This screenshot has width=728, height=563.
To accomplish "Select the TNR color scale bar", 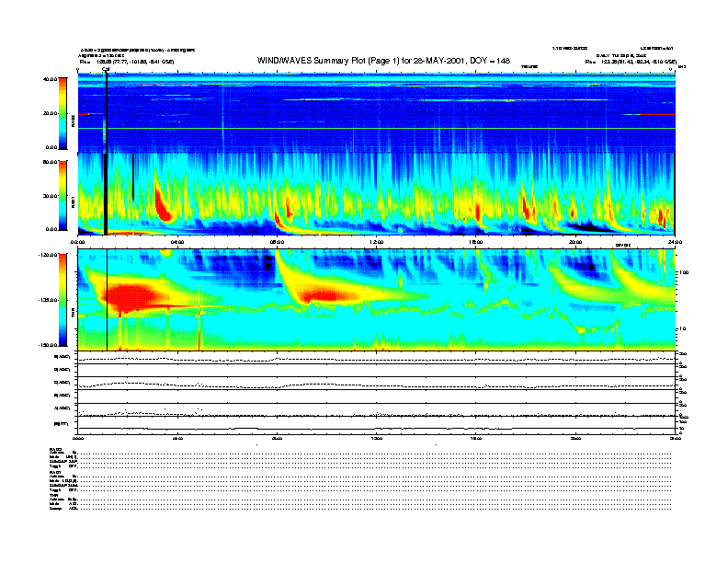I will [x=63, y=300].
